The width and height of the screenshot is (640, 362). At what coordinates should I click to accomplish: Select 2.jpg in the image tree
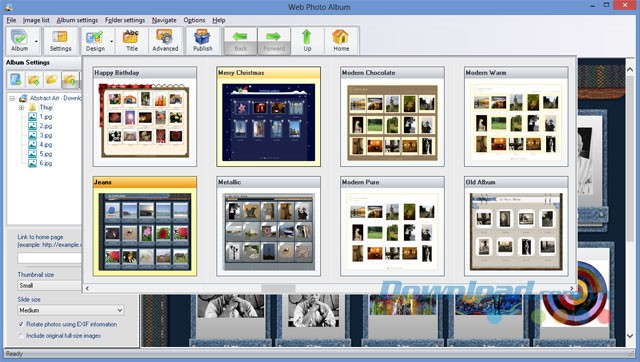[45, 126]
